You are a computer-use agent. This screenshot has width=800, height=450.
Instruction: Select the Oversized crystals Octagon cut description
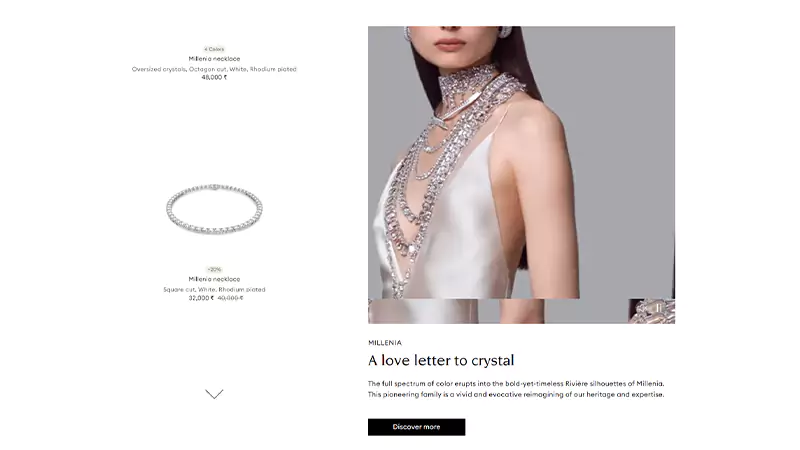(x=214, y=69)
